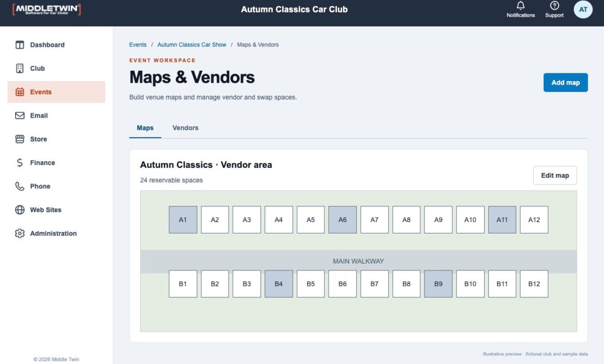This screenshot has height=364, width=604.
Task: Click the Maps & Vendors breadcrumb text
Action: (x=258, y=45)
